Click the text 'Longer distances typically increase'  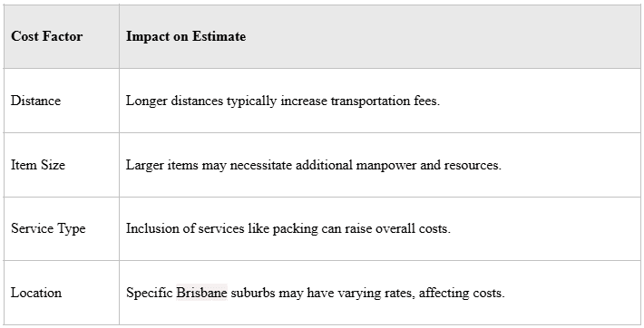(x=227, y=101)
